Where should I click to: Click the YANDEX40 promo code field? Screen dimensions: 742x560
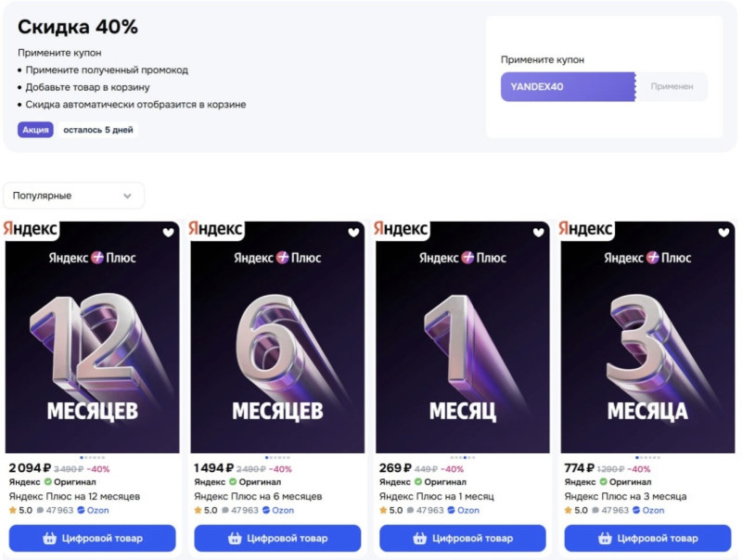pyautogui.click(x=568, y=86)
